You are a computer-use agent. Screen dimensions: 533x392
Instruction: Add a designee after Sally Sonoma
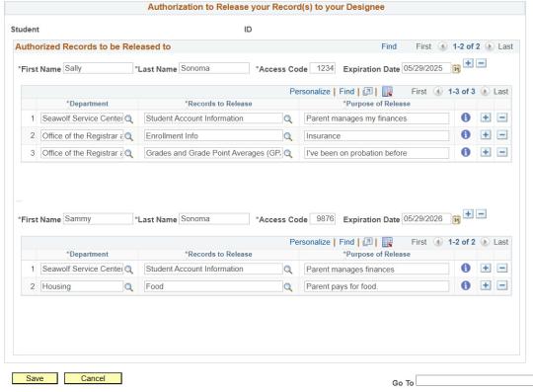469,63
